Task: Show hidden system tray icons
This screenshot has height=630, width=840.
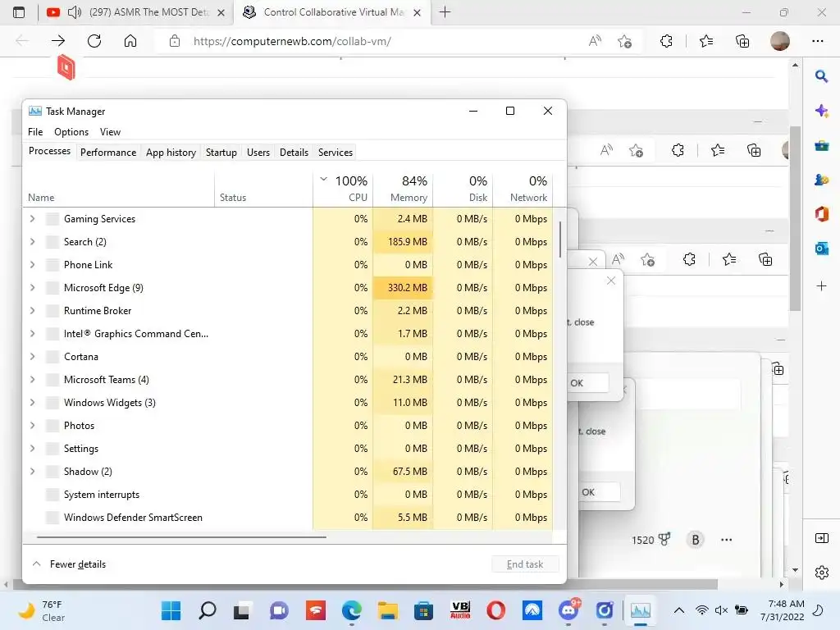Action: tap(678, 610)
